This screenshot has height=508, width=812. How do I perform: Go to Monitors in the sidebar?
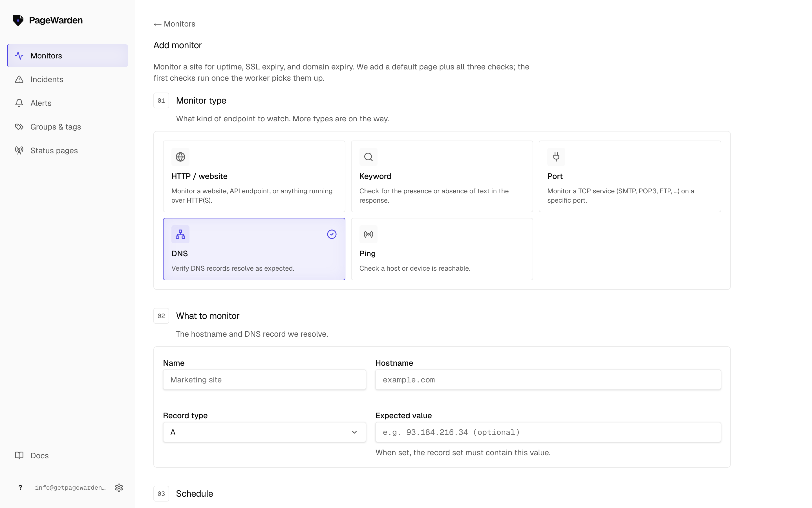67,55
